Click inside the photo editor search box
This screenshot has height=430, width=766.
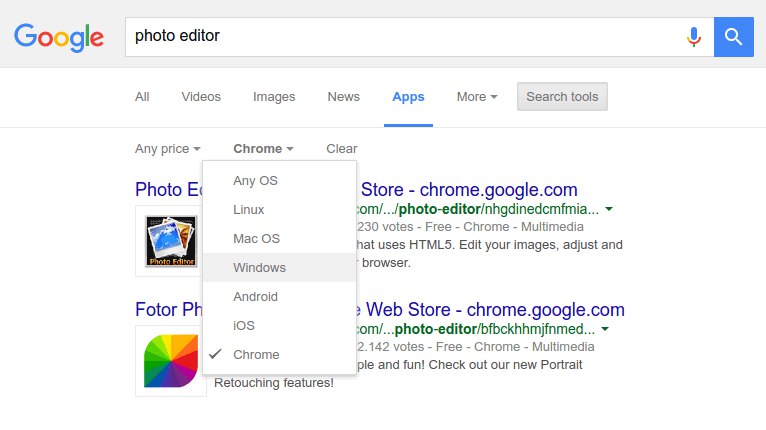(419, 37)
